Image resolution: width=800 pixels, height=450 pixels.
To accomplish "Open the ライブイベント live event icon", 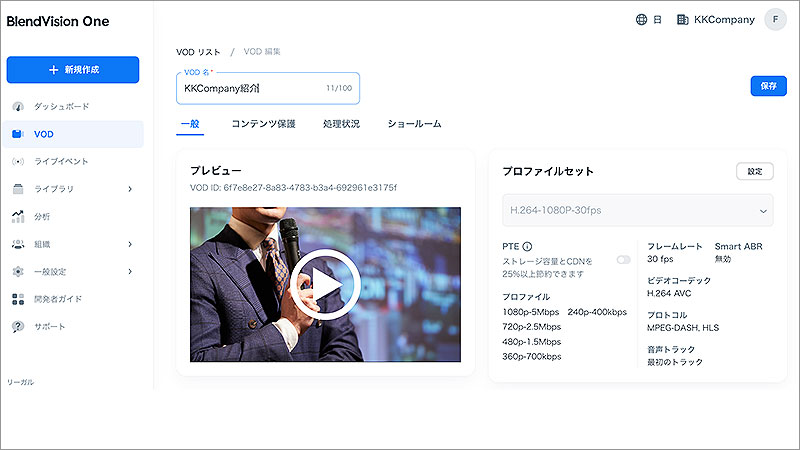I will tap(18, 162).
